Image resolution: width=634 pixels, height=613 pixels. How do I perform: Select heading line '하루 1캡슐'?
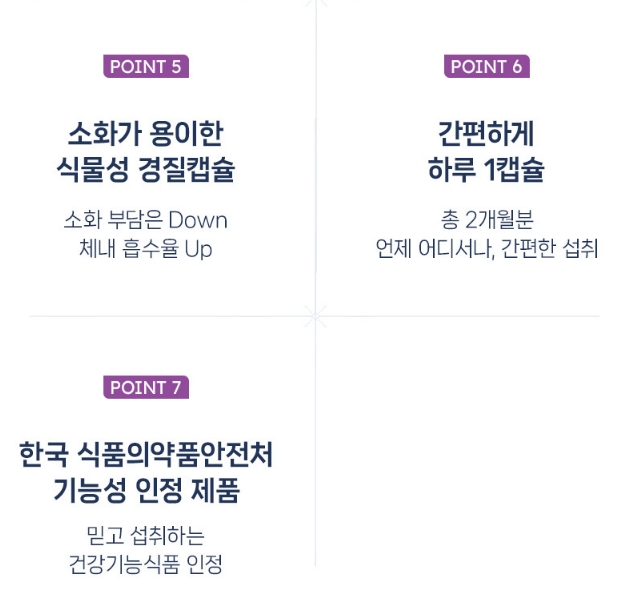pos(486,169)
